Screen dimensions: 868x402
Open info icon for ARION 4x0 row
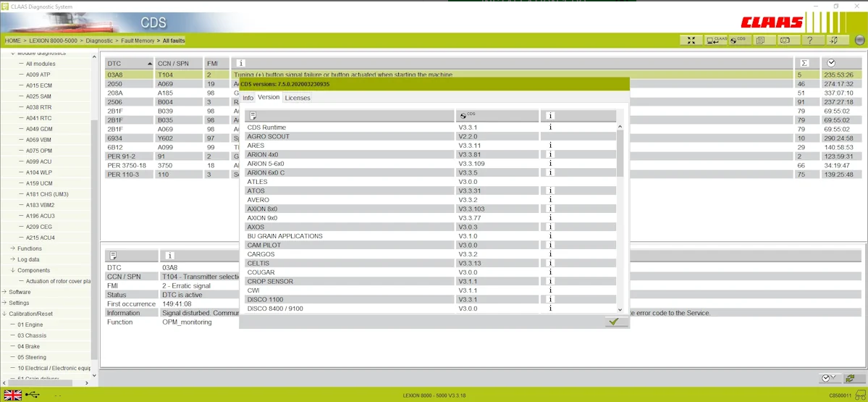[550, 154]
